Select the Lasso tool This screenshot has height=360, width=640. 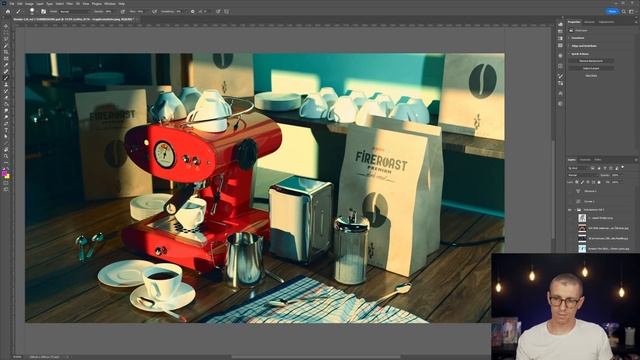6,39
